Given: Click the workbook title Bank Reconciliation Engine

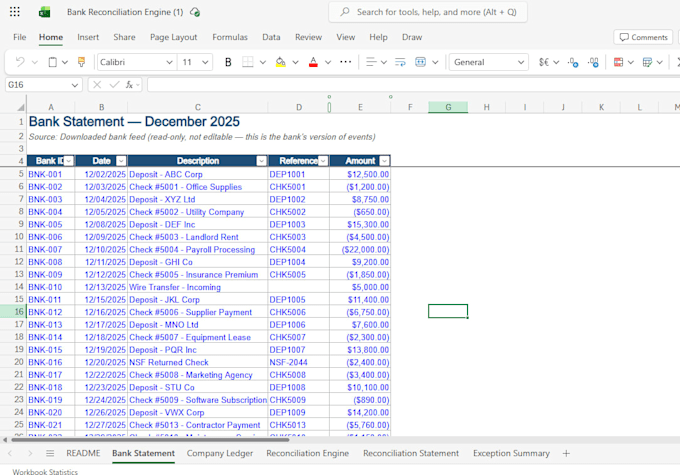Looking at the screenshot, I should pyautogui.click(x=125, y=12).
